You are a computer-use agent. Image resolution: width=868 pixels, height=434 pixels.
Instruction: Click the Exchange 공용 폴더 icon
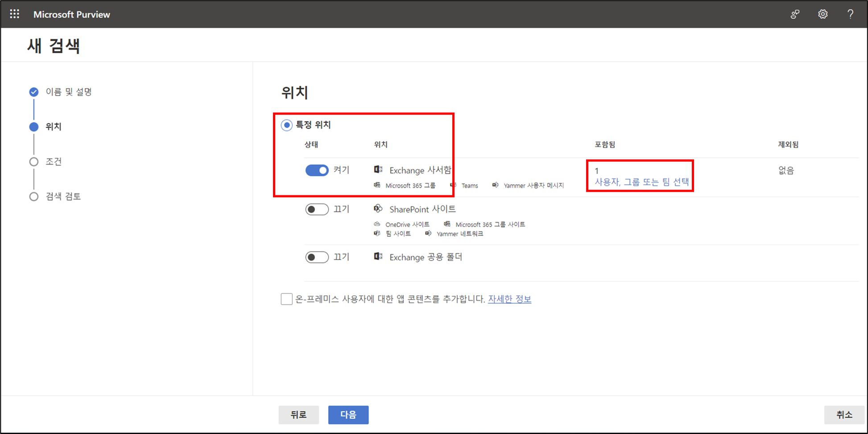click(378, 256)
